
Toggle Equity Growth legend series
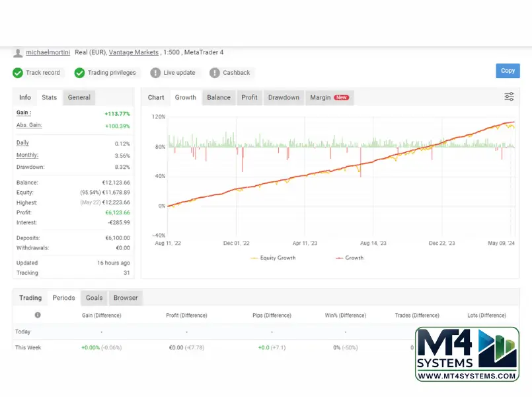click(273, 258)
